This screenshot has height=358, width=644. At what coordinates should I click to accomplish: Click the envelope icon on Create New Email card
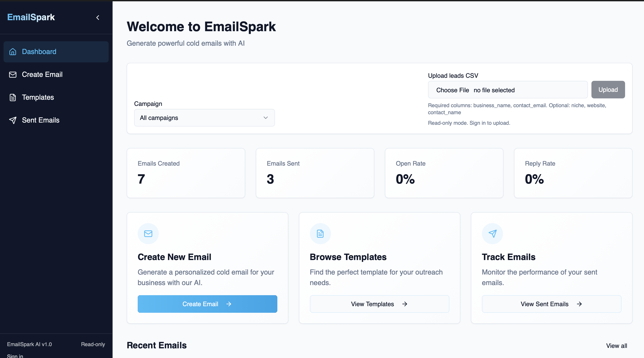[x=148, y=234]
